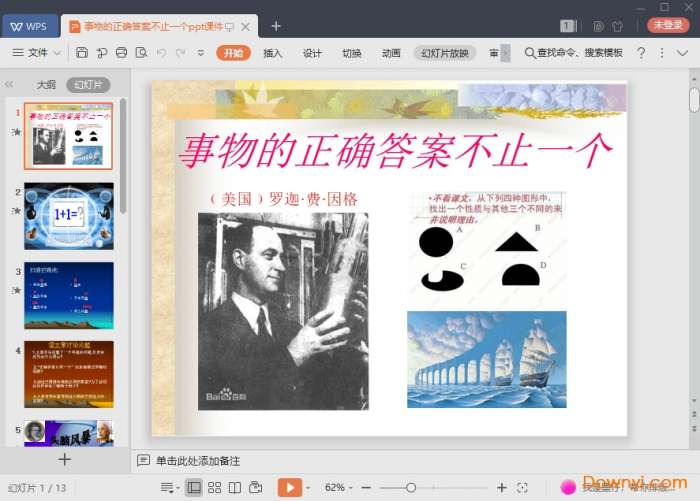
Task: Click the settings icon in title bar
Action: pyautogui.click(x=598, y=26)
